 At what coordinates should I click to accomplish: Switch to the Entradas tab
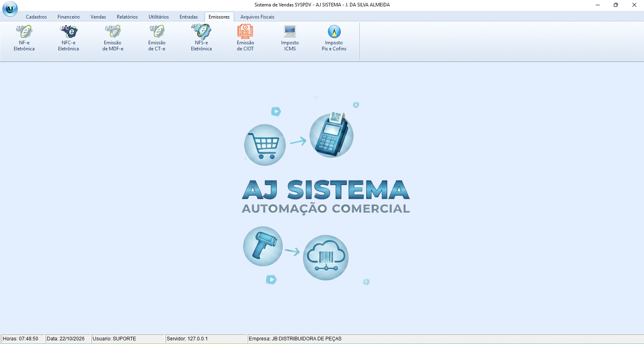[188, 17]
